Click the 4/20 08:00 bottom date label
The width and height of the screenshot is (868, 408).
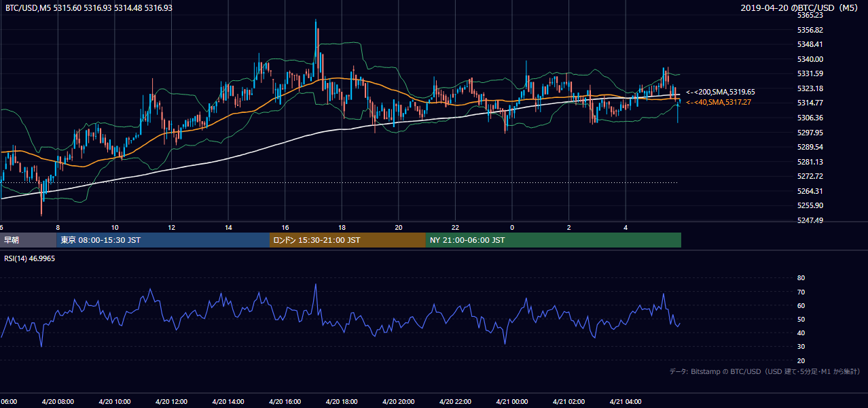[x=58, y=402]
